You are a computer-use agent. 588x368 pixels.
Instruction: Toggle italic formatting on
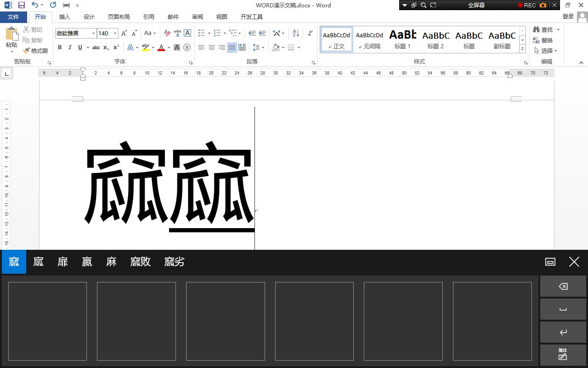coord(69,47)
